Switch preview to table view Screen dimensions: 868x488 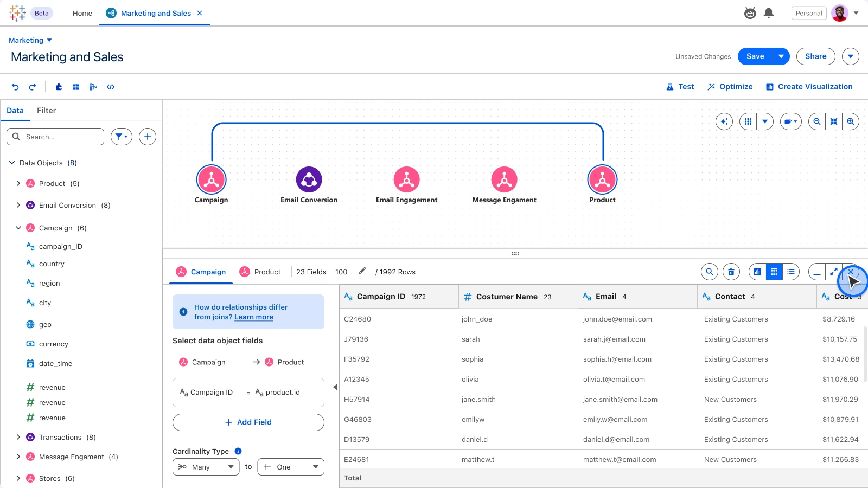pos(774,272)
